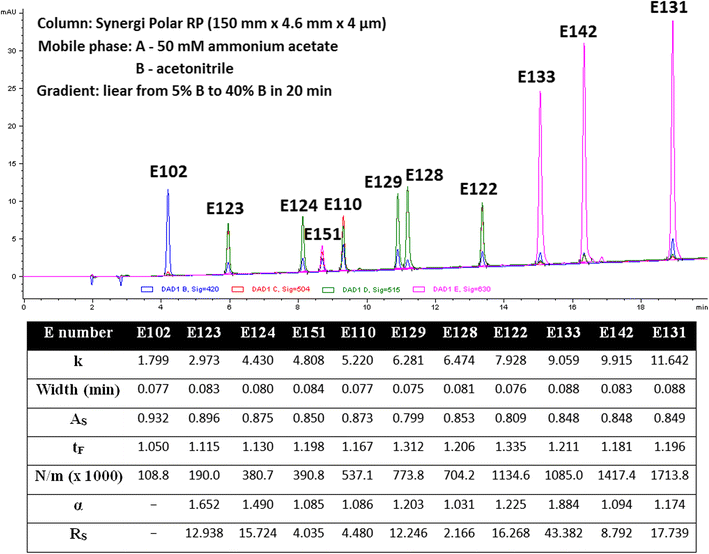The height and width of the screenshot is (554, 709).
Task: Click the E102 peak label in chromatogram
Action: point(169,172)
